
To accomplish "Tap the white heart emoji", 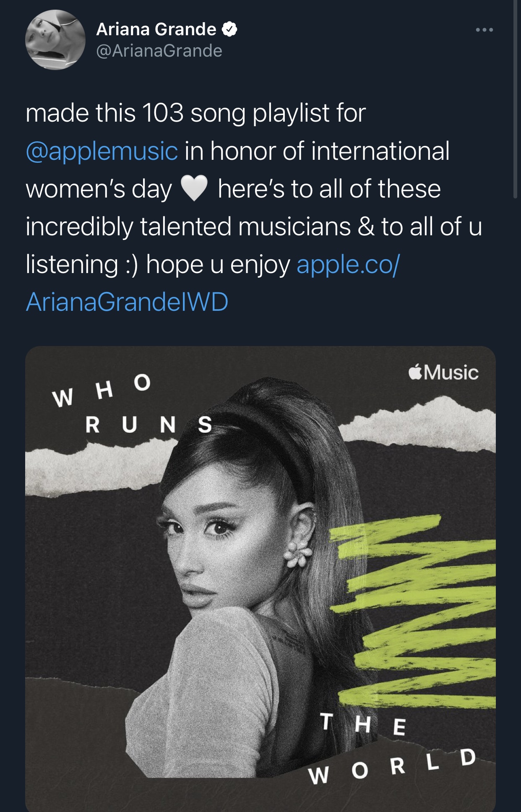I will (x=194, y=188).
